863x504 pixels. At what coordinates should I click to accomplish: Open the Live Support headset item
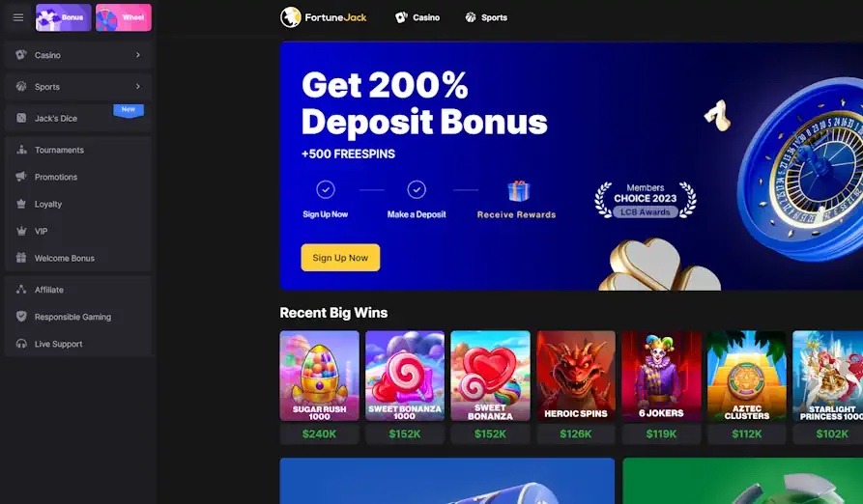tap(77, 344)
